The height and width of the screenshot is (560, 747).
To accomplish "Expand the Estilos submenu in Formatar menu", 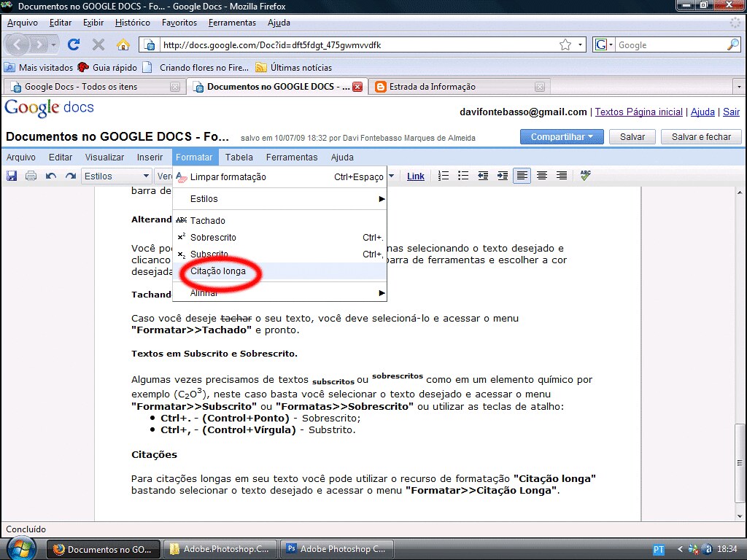I will coord(279,198).
